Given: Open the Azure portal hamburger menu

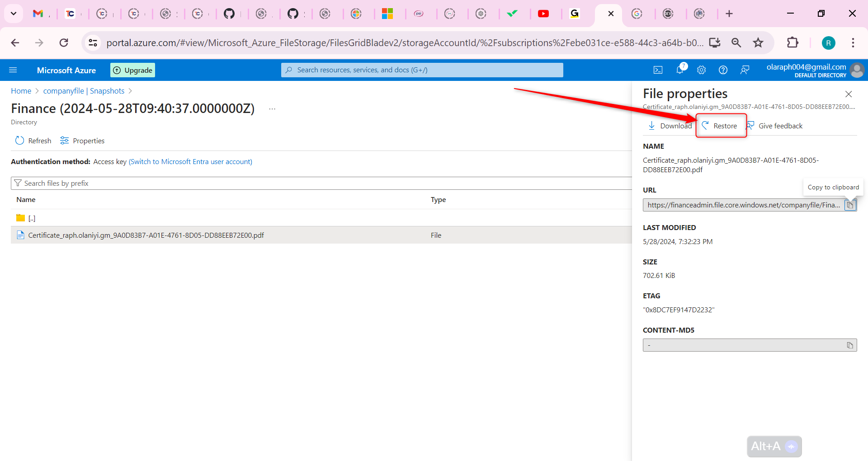Looking at the screenshot, I should pos(13,70).
